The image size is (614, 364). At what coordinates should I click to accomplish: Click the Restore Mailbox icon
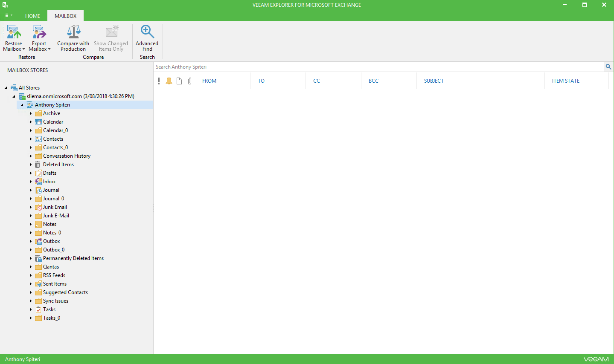point(14,32)
